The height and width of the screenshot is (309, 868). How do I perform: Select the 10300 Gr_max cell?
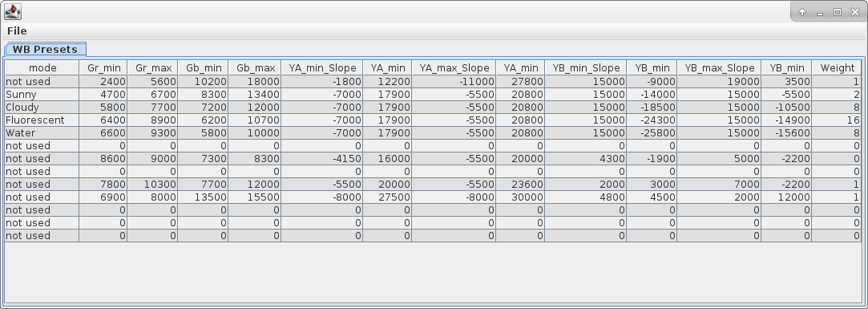point(153,184)
